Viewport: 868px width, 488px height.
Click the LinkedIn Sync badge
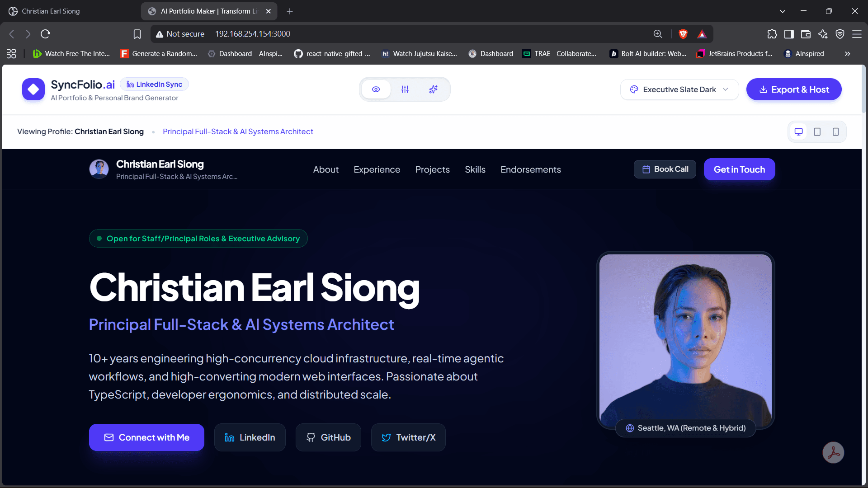click(x=155, y=84)
